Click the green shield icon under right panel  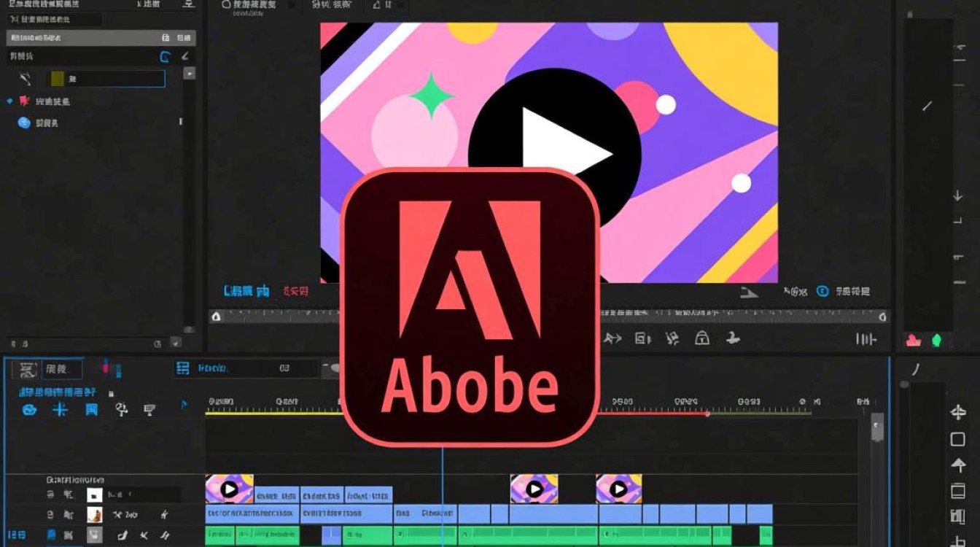[x=936, y=340]
